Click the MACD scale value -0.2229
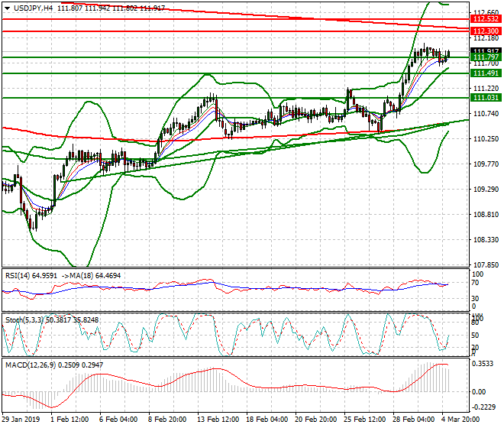504x428 pixels. tap(483, 407)
